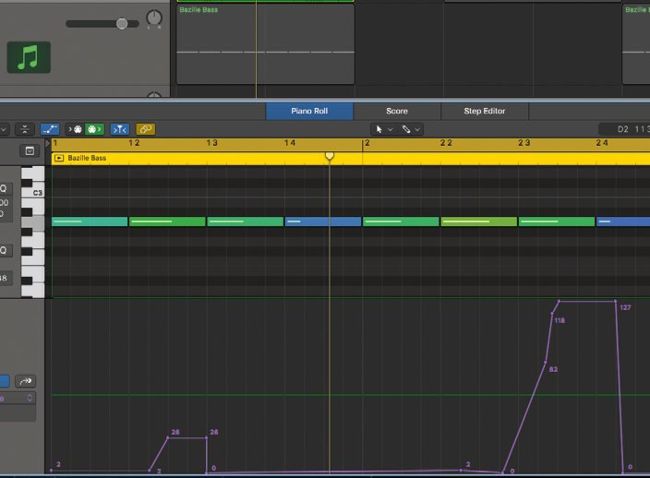Click the second automation point labeled 26

click(206, 438)
